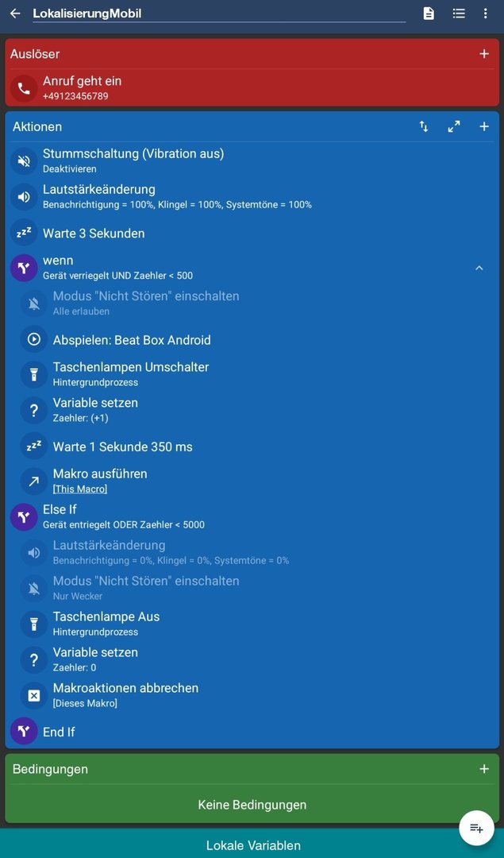The image size is (504, 858).
Task: Tap the Else If branch icon
Action: point(24,517)
